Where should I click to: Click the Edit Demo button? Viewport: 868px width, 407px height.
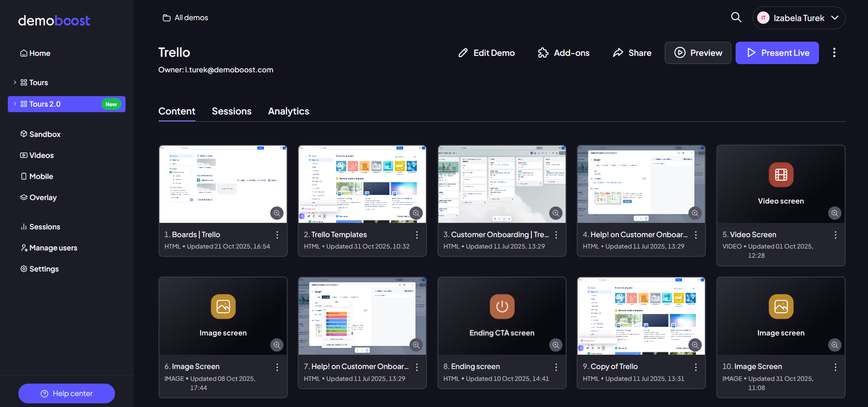tap(486, 53)
